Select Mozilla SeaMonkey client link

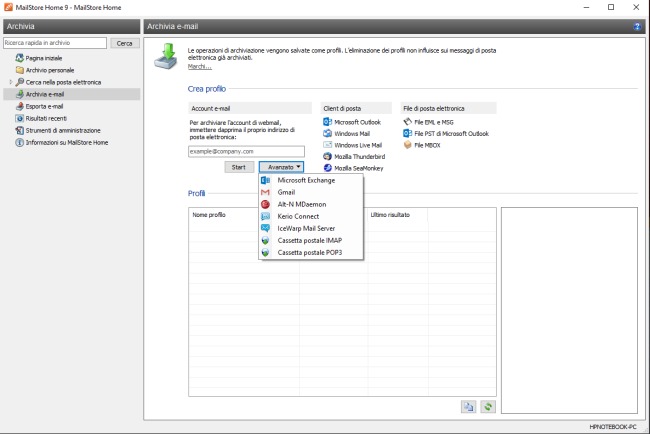coord(359,168)
